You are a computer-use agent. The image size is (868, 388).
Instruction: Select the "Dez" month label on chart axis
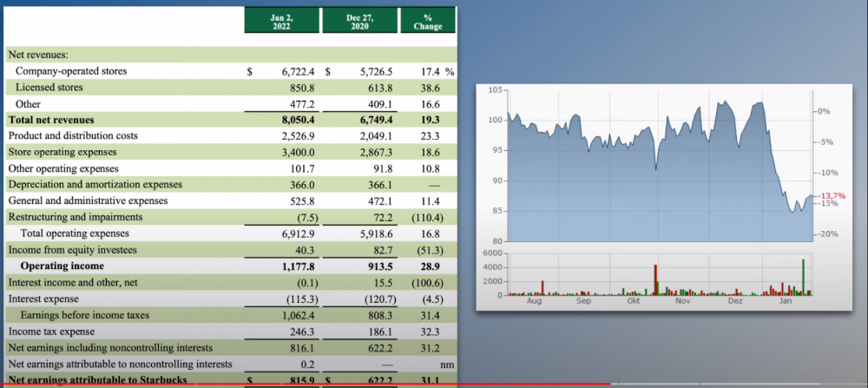(734, 301)
